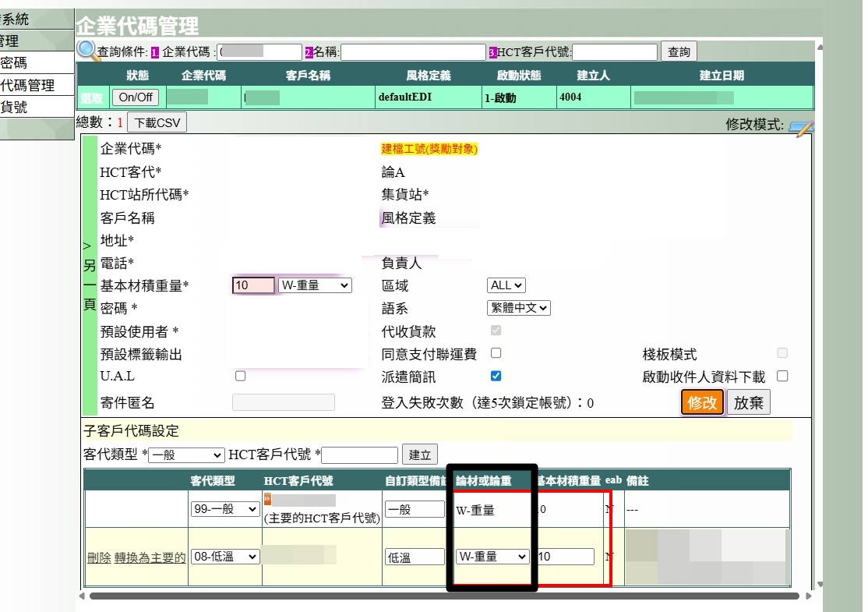The width and height of the screenshot is (868, 612).
Task: Open the 語系 繁體中文 dropdown
Action: (x=518, y=308)
